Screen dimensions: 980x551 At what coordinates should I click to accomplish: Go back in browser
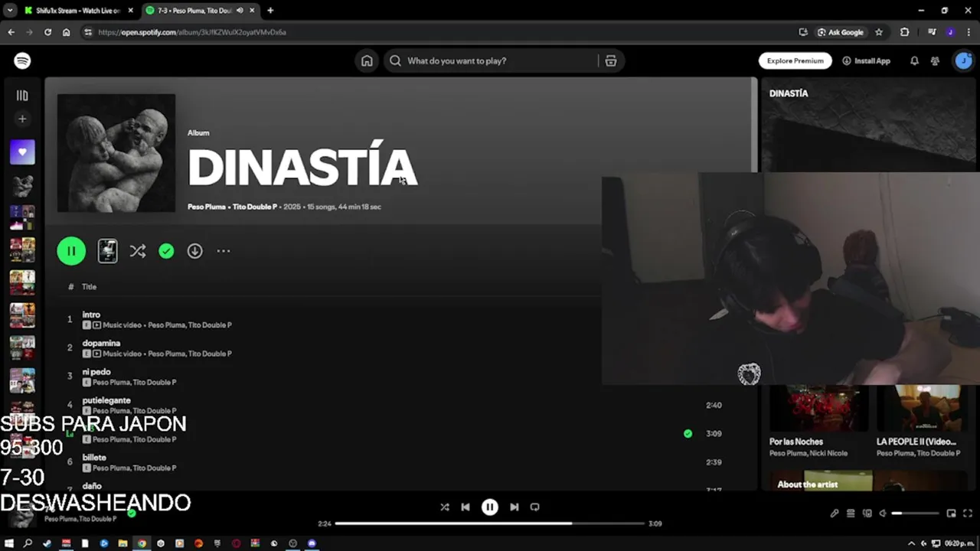[11, 32]
